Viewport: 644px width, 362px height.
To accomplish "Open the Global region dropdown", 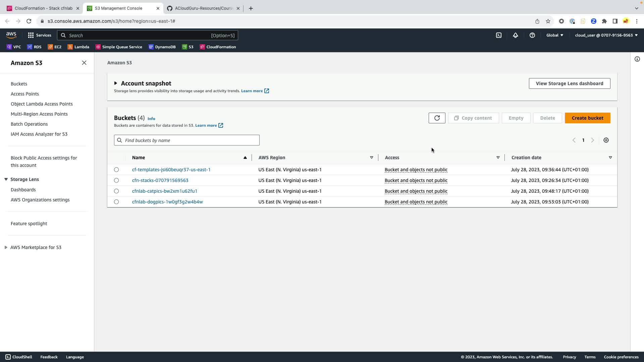I will pyautogui.click(x=554, y=35).
